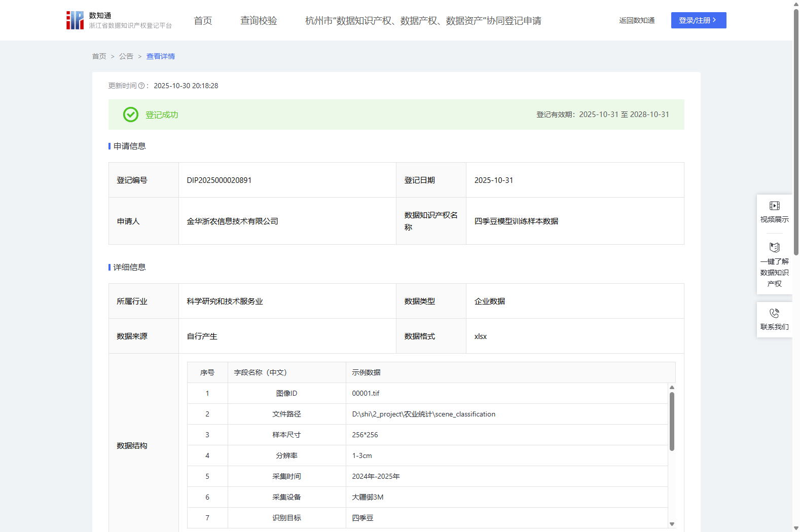Click the table scrollbar up arrow
The width and height of the screenshot is (800, 532).
tap(672, 387)
